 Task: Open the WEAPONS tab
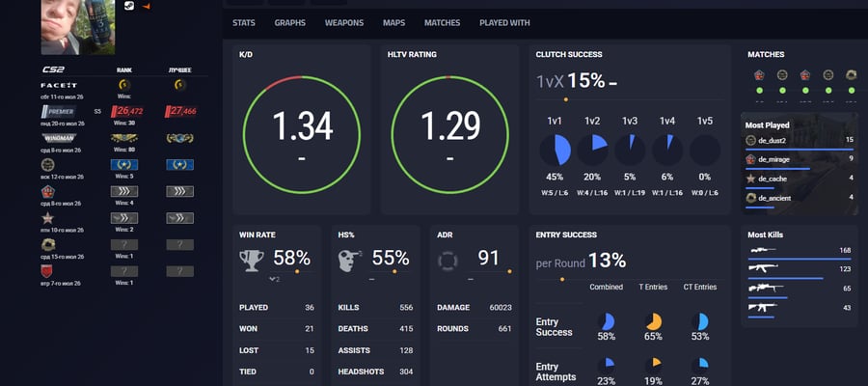pyautogui.click(x=344, y=23)
